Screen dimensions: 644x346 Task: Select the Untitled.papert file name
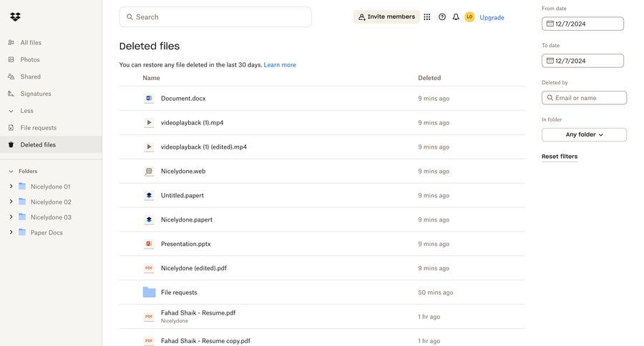click(182, 195)
